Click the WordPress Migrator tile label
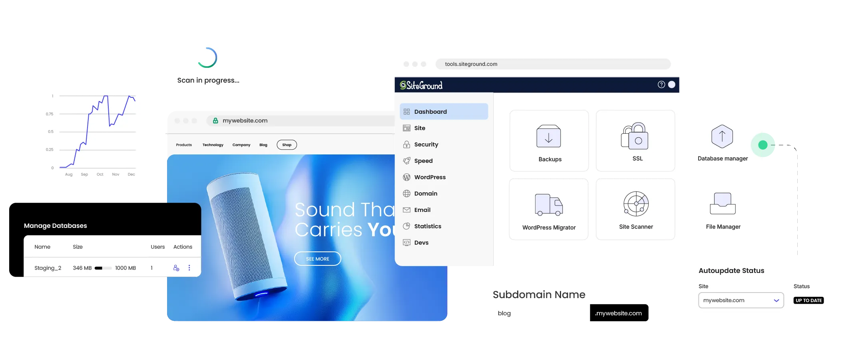The image size is (868, 346). 549,227
